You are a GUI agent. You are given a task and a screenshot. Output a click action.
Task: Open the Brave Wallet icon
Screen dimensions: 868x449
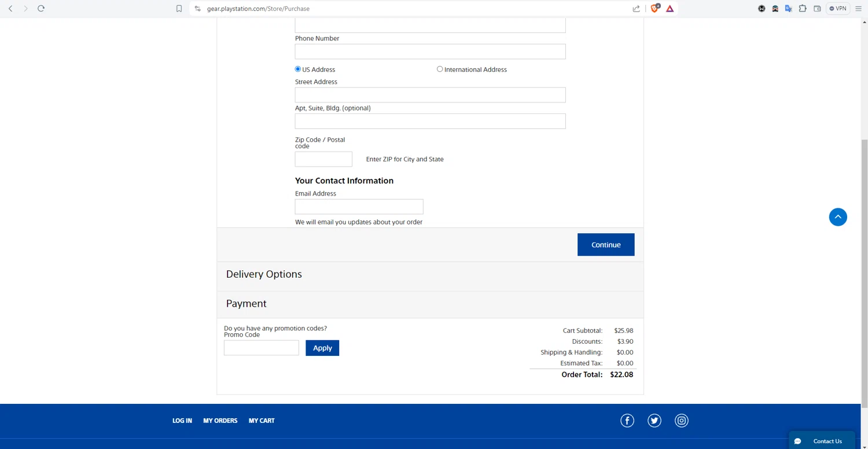click(x=817, y=9)
